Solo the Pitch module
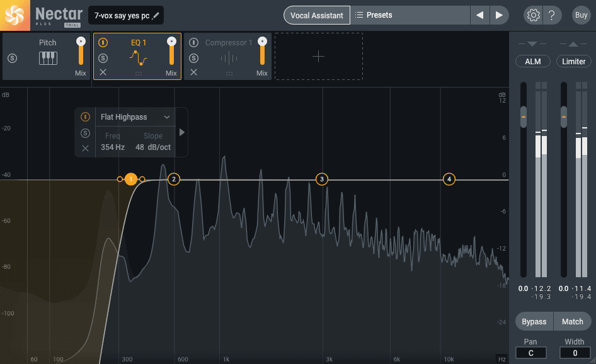The image size is (596, 364). point(12,58)
